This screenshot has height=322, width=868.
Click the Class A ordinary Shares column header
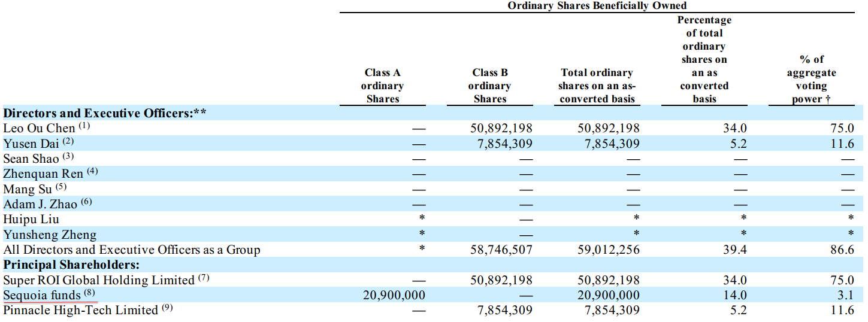tap(382, 86)
